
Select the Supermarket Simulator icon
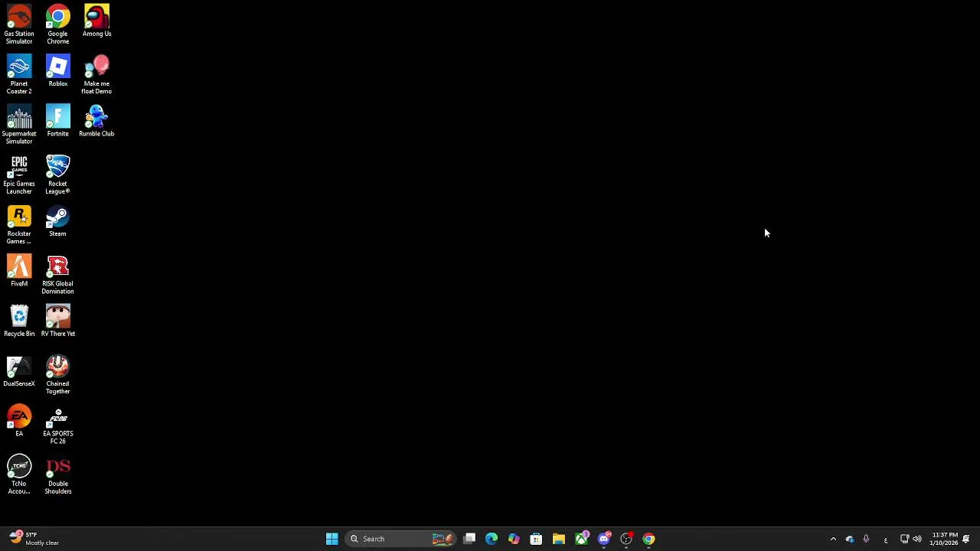[19, 124]
